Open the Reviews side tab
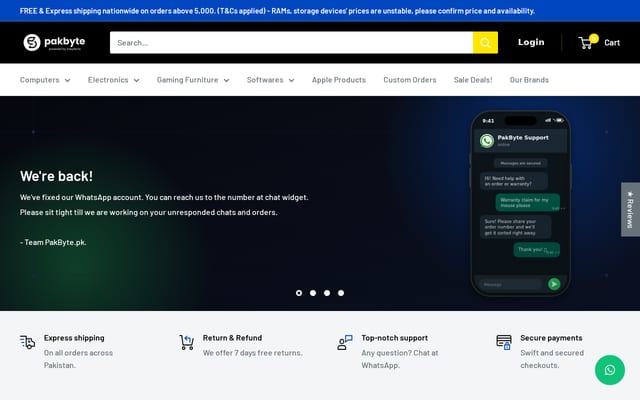 (x=630, y=209)
